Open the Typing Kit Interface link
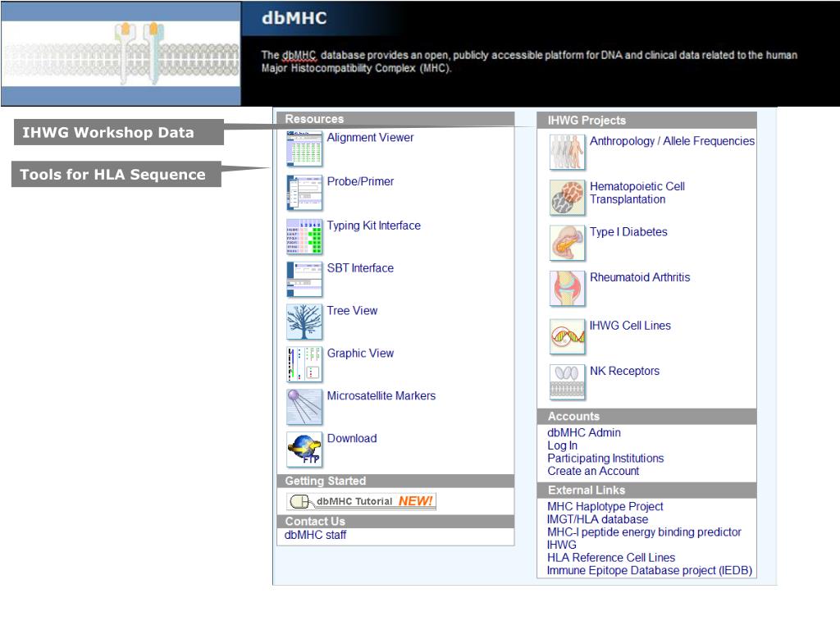Viewport: 840px width, 630px height. click(373, 226)
